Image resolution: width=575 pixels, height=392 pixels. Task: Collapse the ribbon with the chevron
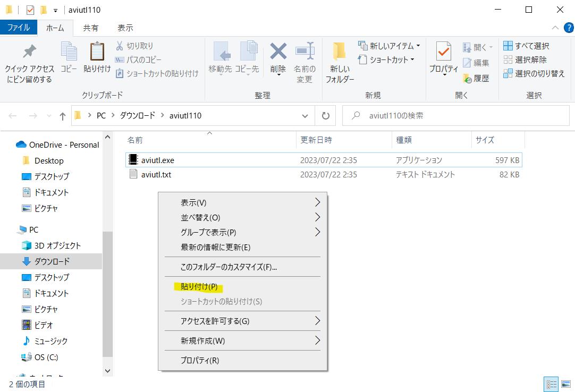coord(555,28)
